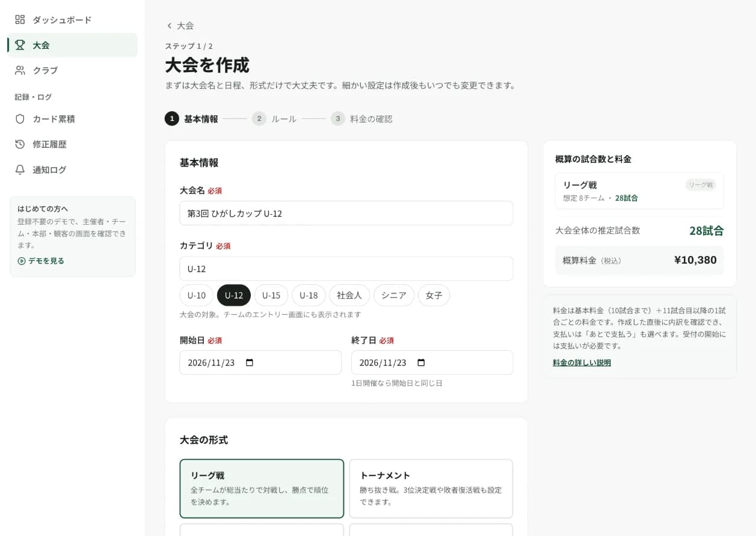
Task: Click the history clock icon for 修正履歴
Action: [20, 144]
